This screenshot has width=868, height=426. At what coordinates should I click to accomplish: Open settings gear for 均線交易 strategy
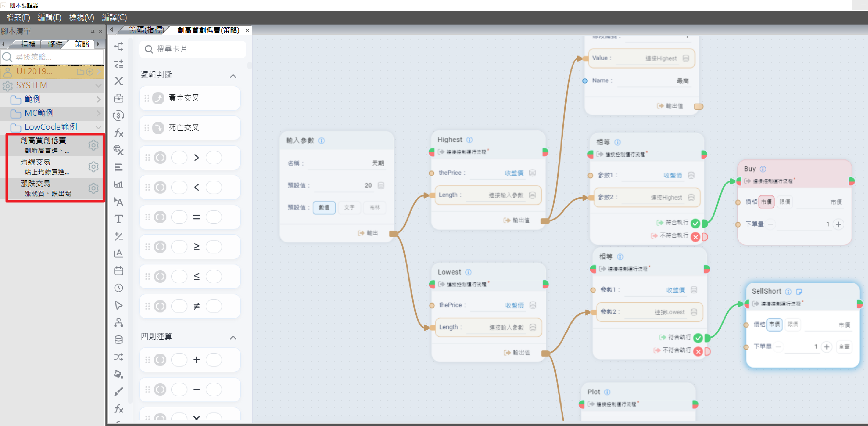pyautogui.click(x=93, y=167)
